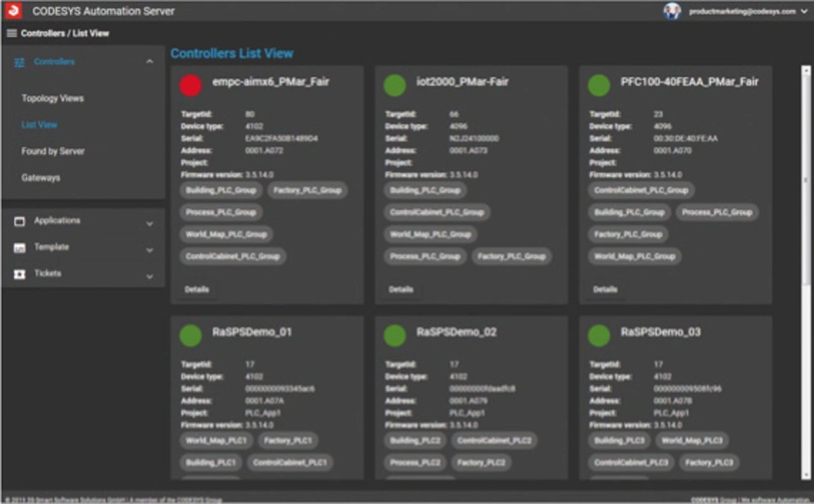Click Process_PLC_Group chip on empc-aimx6_PMar_Fair card
Screen dimensions: 814x504
point(221,212)
